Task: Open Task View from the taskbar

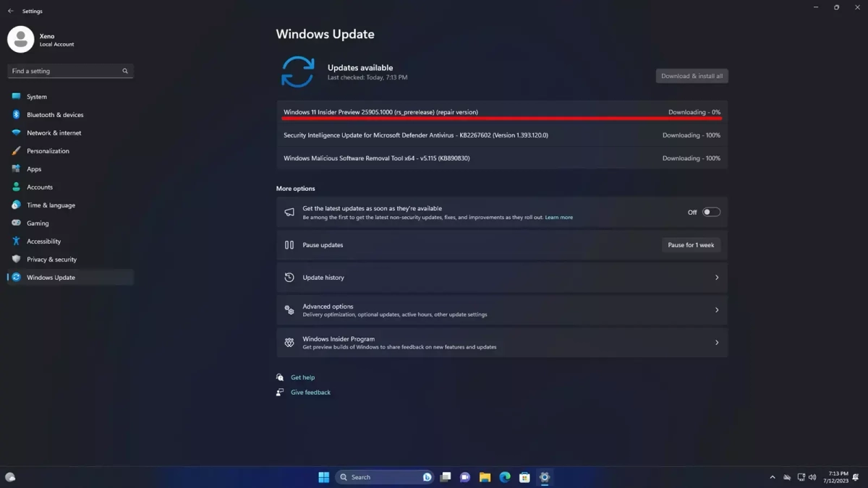Action: (446, 477)
